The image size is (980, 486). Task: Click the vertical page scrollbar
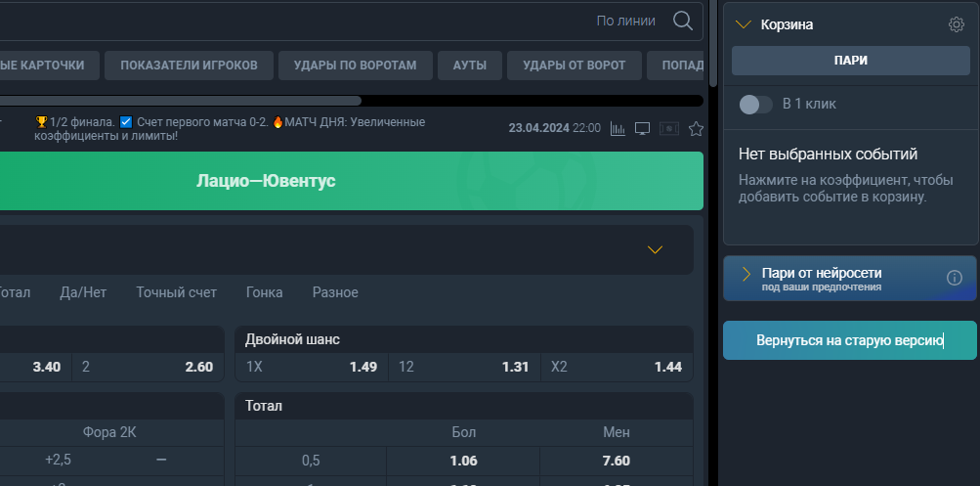click(712, 42)
